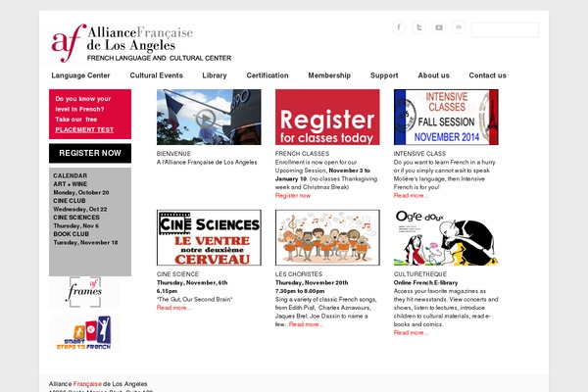This screenshot has width=588, height=392.
Task: Click footer Alliance Française de Los Angeles
Action: [x=98, y=384]
